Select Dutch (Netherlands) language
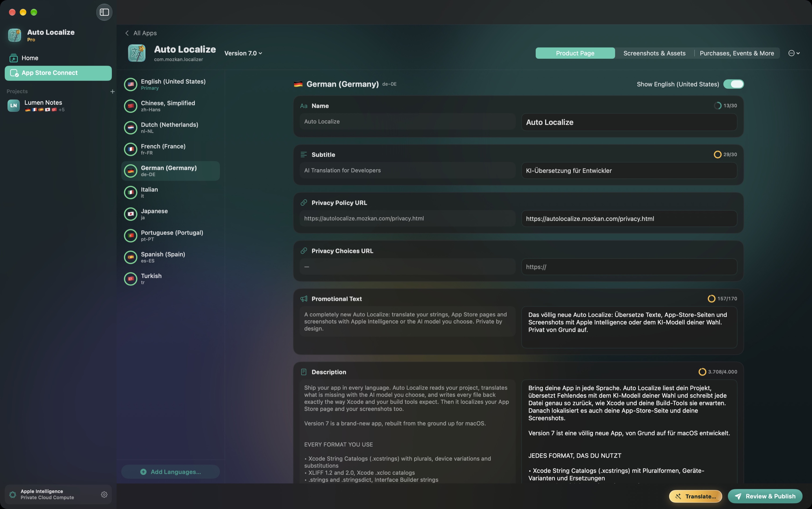 click(171, 128)
